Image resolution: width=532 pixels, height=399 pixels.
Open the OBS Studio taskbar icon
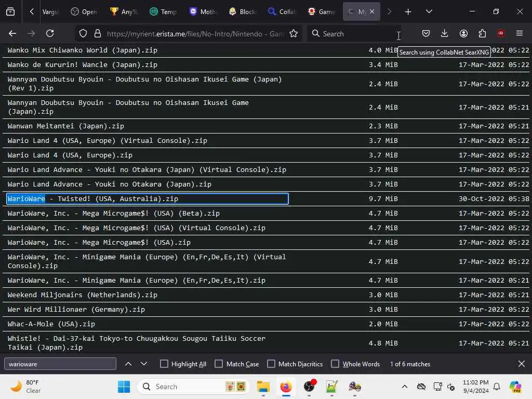coord(309,387)
